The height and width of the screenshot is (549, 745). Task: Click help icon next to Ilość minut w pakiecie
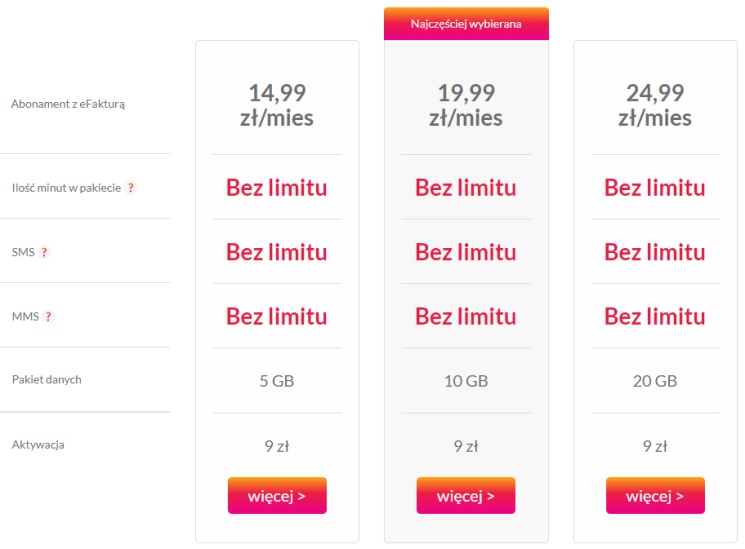click(x=130, y=188)
